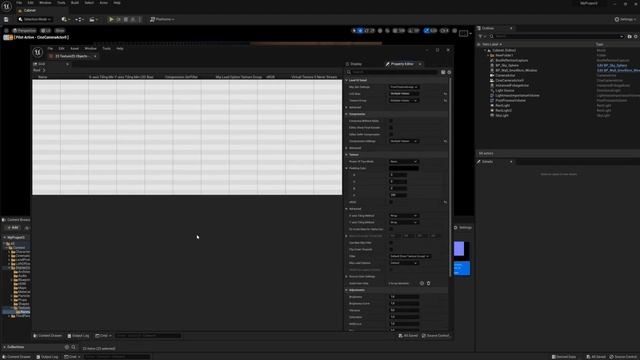Click the search collections magnifier icon
The width and height of the screenshot is (640, 360).
point(73,347)
